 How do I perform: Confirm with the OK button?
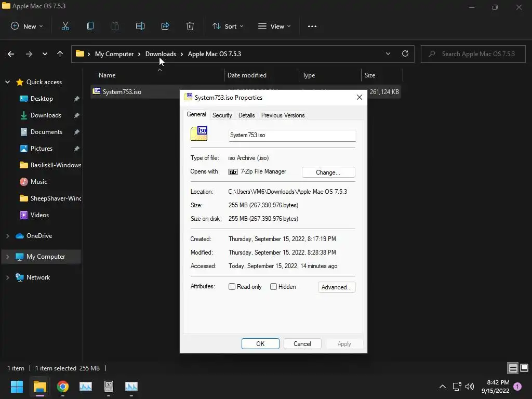point(261,344)
